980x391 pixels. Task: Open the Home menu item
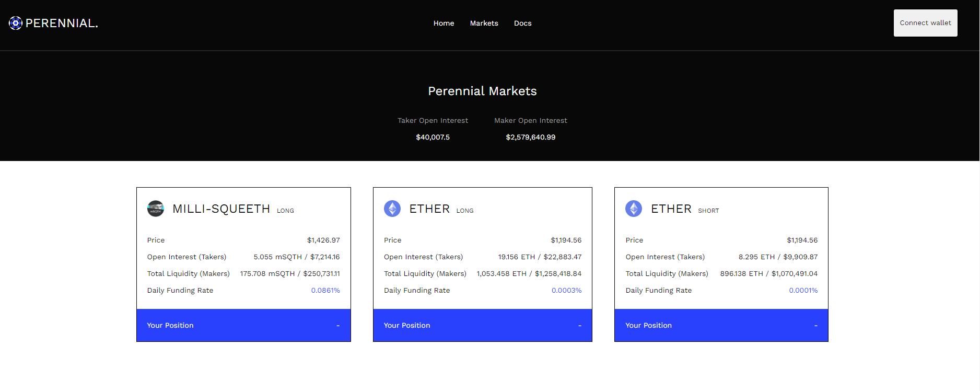444,23
